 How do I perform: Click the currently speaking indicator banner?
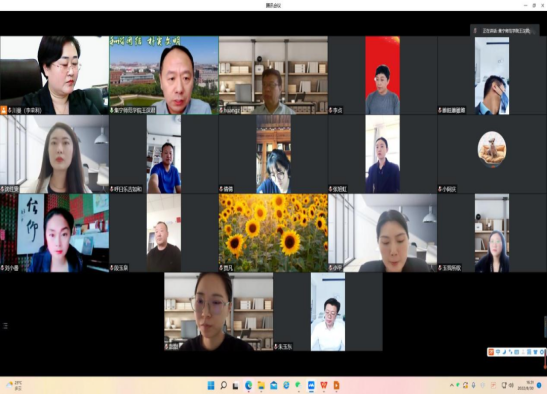505,31
